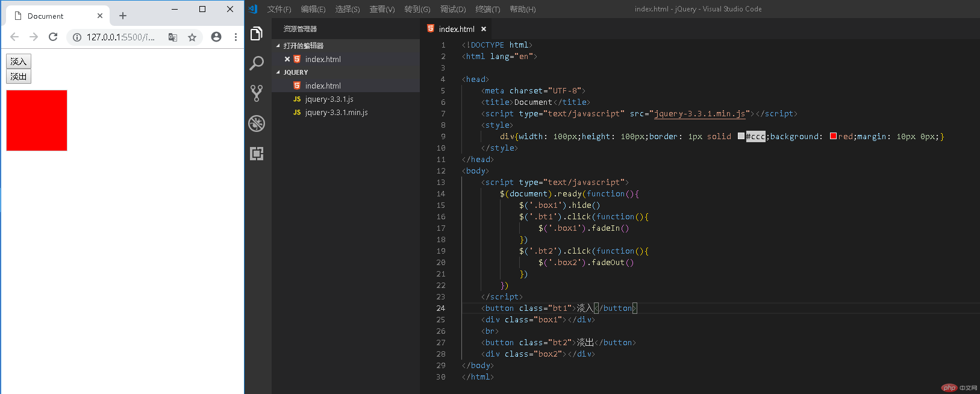Click the Chrome back arrow
Viewport: 980px width, 394px height.
coord(14,37)
